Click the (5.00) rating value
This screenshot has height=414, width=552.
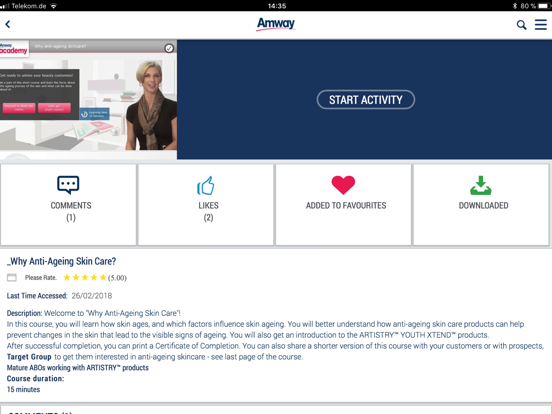coord(117,278)
